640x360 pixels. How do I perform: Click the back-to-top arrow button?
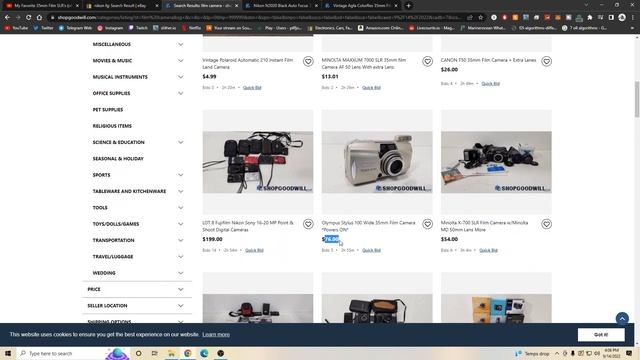[622, 318]
